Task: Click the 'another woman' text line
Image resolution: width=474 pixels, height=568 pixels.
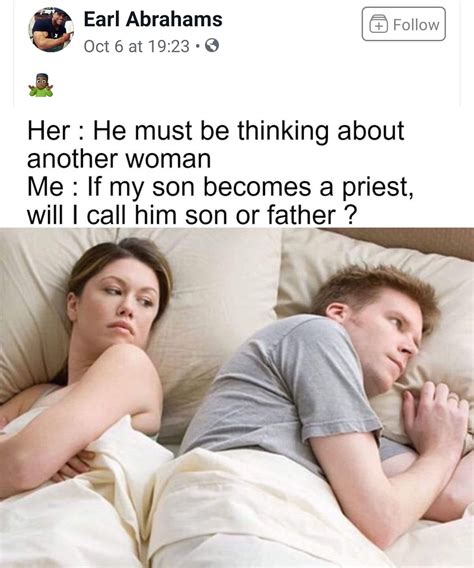Action: 119,159
